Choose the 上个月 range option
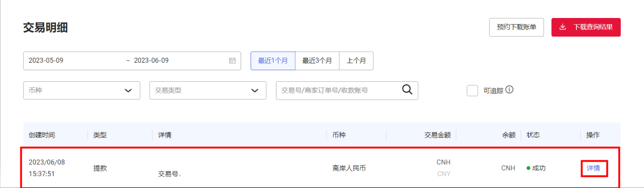Screen dimensions: 644x188 [356, 61]
